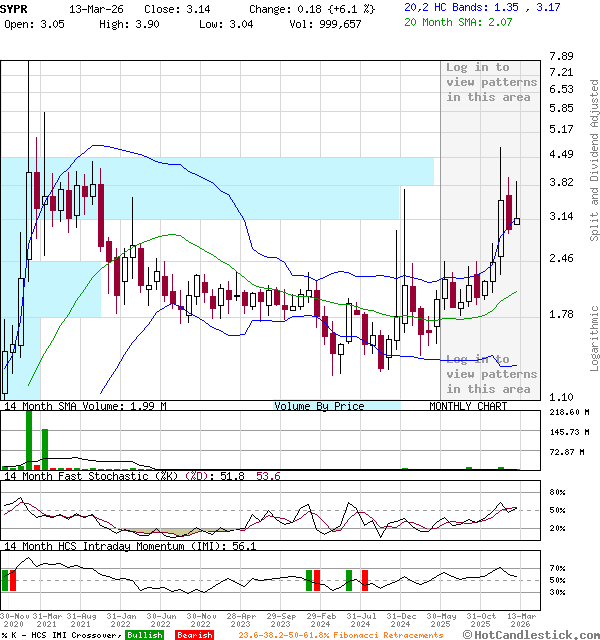Screen dimensions: 600x640
Task: Click the red Bearish legend badge
Action: [x=194, y=635]
